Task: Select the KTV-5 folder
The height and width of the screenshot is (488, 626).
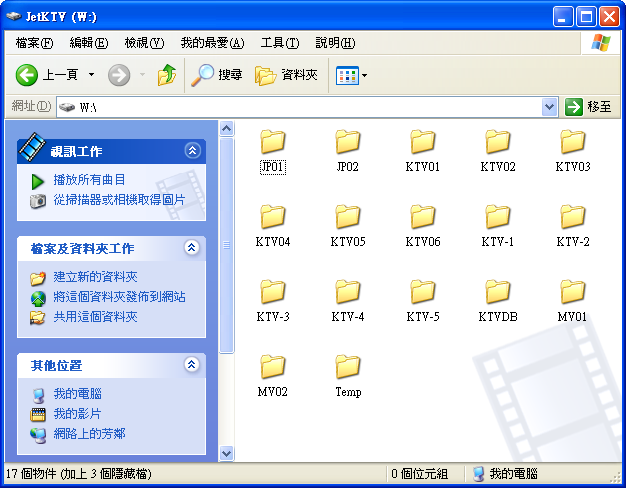Action: (422, 301)
